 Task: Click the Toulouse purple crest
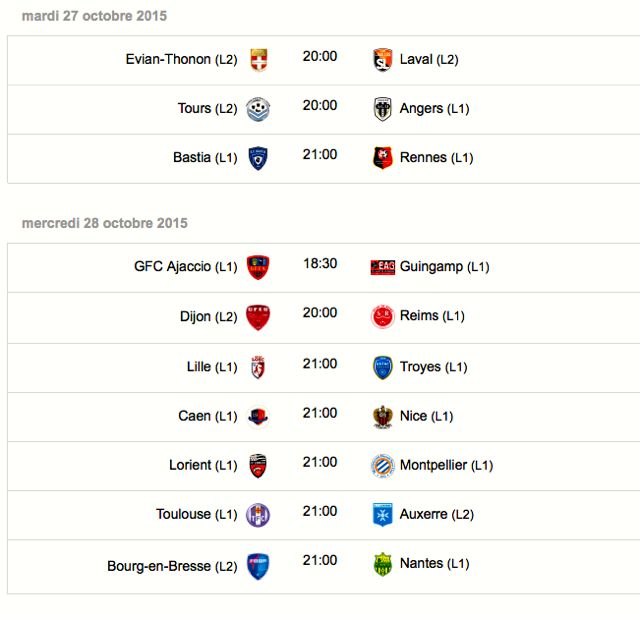coord(258,515)
